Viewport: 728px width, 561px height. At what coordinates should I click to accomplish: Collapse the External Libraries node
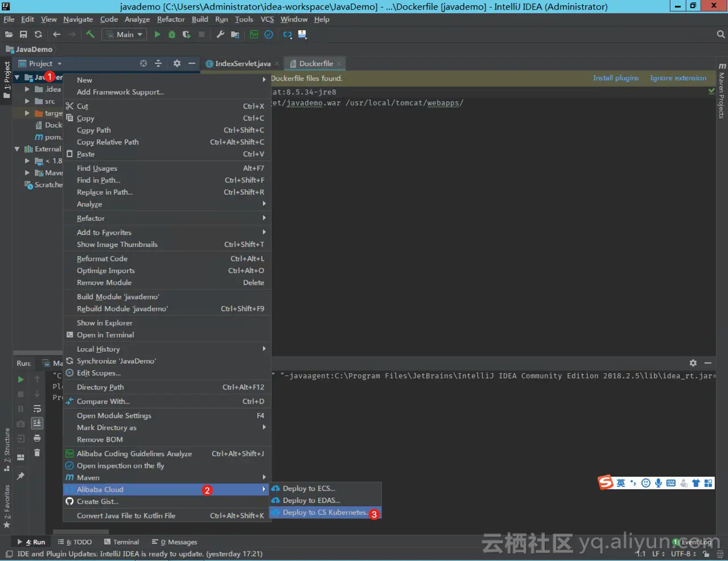point(17,149)
